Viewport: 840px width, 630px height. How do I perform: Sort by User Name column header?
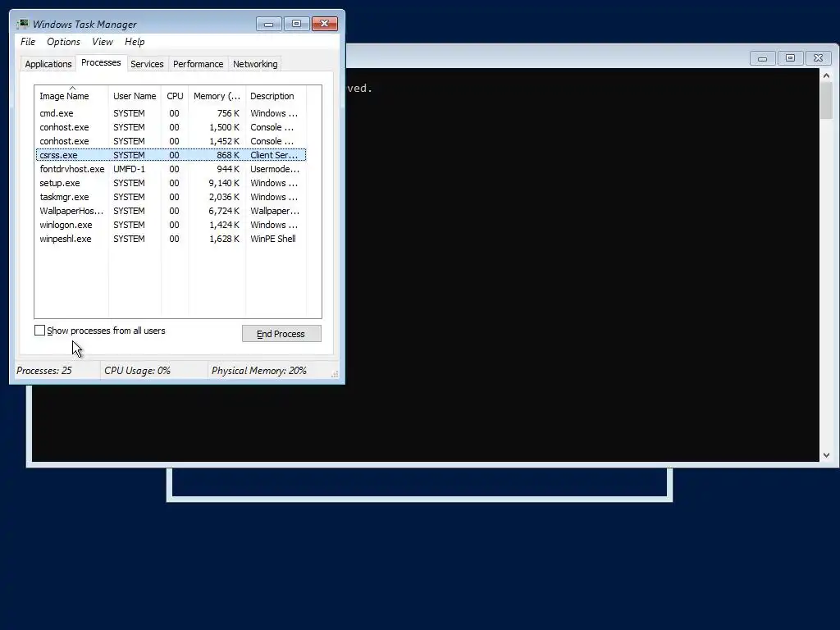(135, 96)
